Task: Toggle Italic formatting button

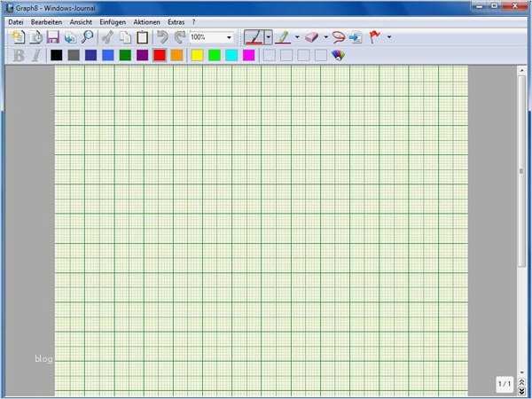Action: tap(36, 55)
